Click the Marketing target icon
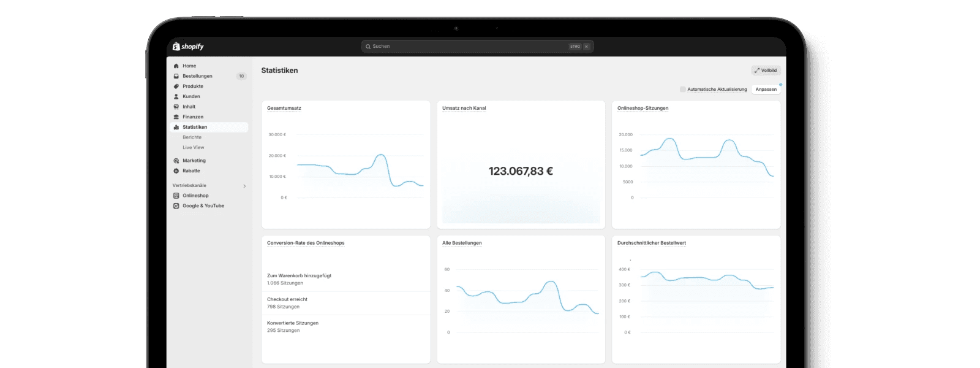The width and height of the screenshot is (980, 368). [x=176, y=161]
